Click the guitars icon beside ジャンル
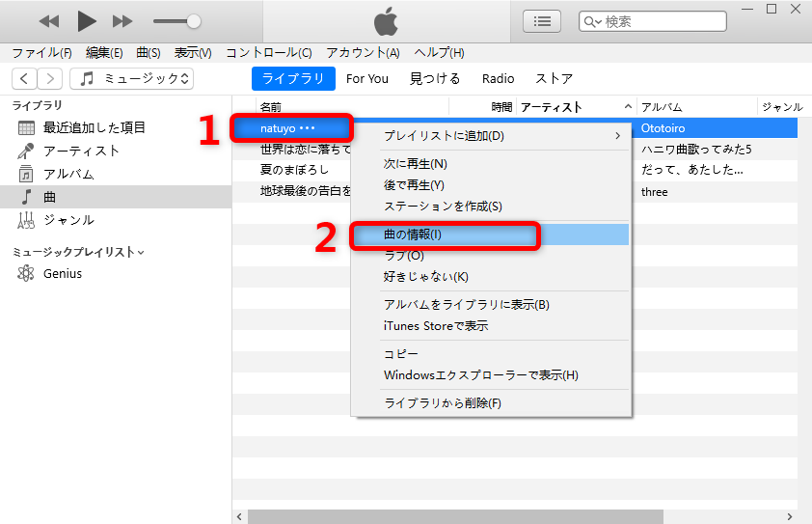The image size is (812, 524). (x=26, y=220)
